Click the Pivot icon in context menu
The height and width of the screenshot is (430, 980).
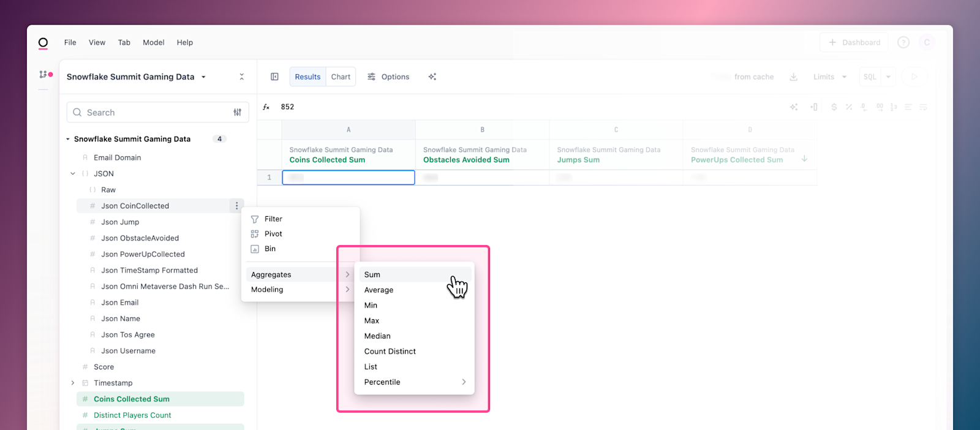click(x=255, y=234)
